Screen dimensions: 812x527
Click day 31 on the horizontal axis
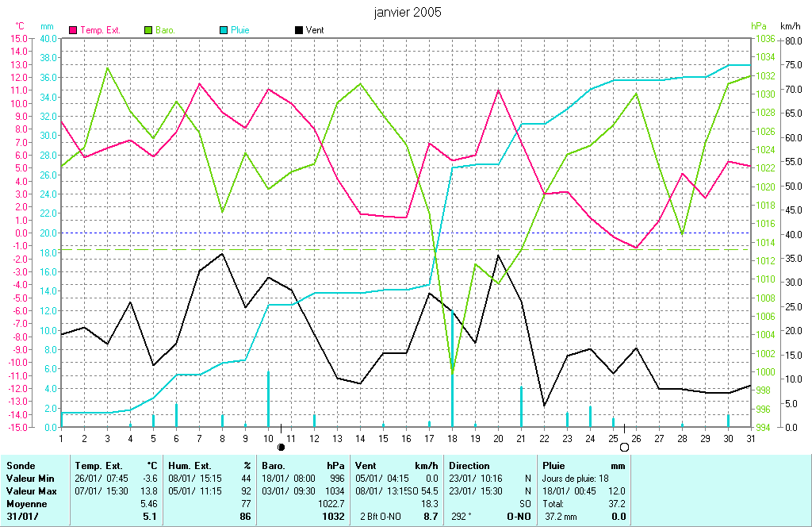click(750, 437)
